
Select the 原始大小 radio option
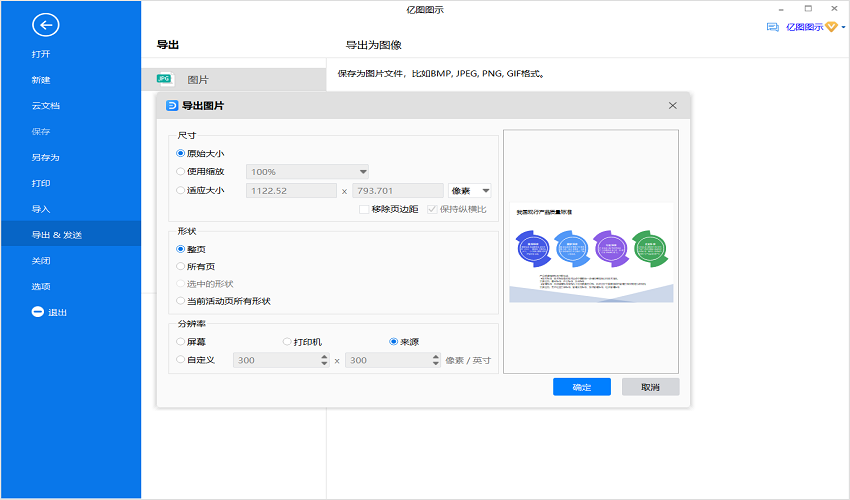click(x=181, y=153)
